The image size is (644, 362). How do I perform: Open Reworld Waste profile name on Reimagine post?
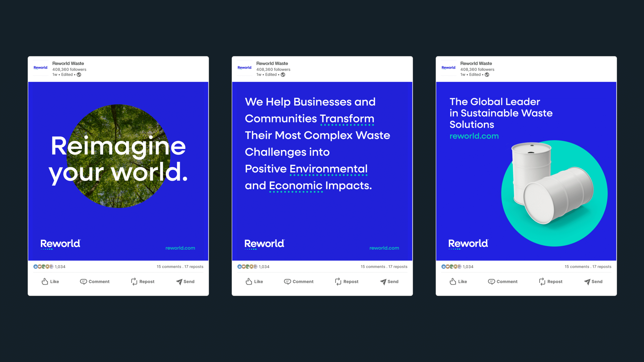coord(68,63)
